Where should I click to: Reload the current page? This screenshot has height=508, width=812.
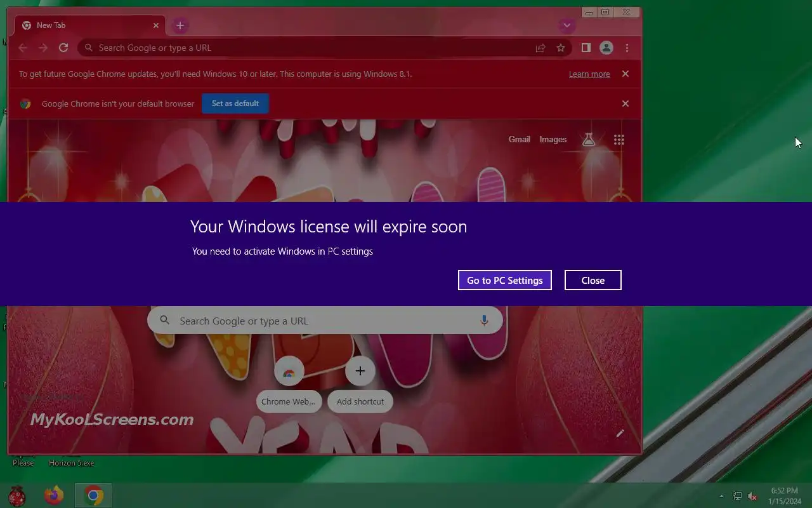coord(63,48)
